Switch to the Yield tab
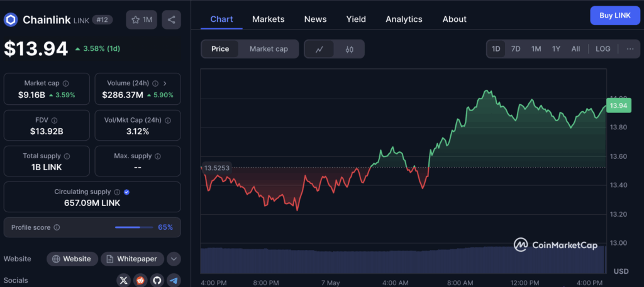This screenshot has width=644, height=287. click(x=356, y=19)
